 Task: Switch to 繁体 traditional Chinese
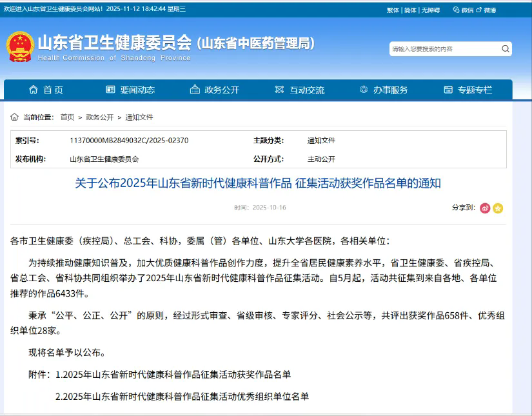tap(393, 10)
